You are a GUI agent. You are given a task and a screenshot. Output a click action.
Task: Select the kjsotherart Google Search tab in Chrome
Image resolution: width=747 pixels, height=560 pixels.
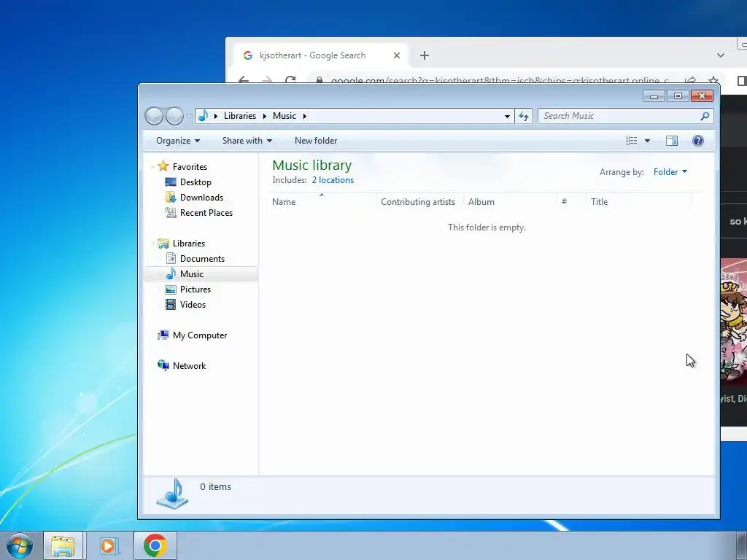click(322, 55)
